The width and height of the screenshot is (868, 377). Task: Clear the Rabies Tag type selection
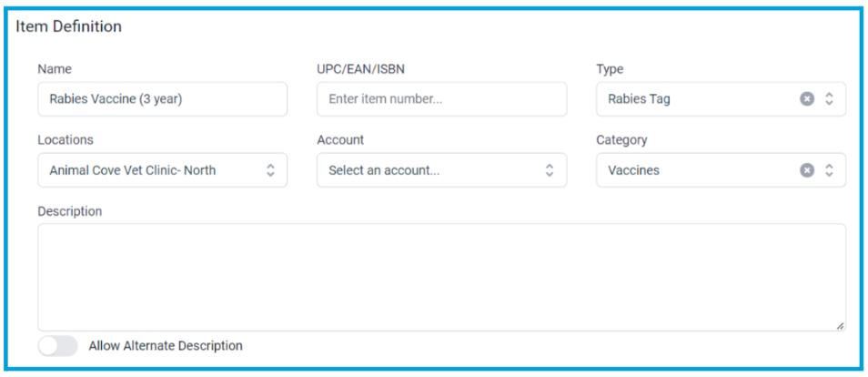pyautogui.click(x=807, y=99)
